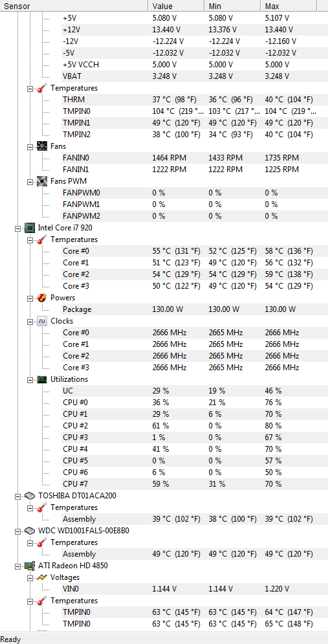
Task: Click the Max column header
Action: click(x=289, y=6)
